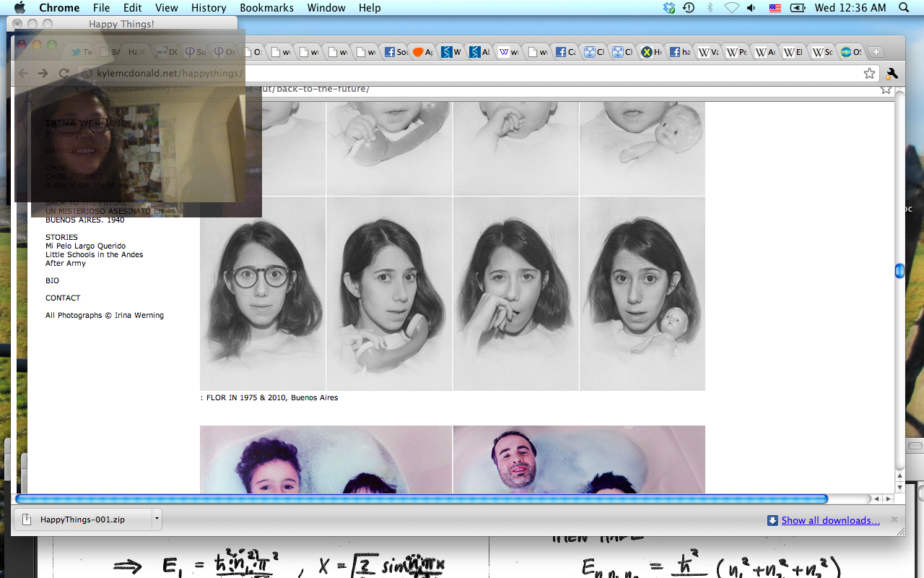This screenshot has width=924, height=578.
Task: Open the Little Schools in the Andes story
Action: [x=94, y=254]
